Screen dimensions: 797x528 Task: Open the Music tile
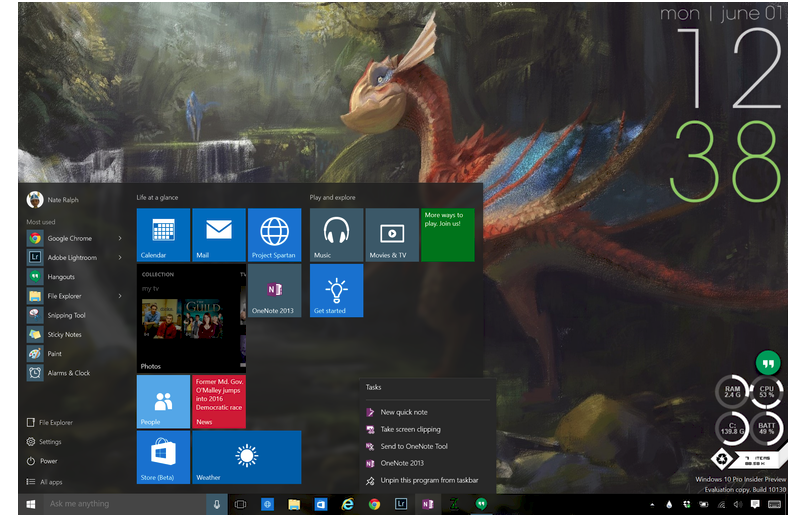336,235
